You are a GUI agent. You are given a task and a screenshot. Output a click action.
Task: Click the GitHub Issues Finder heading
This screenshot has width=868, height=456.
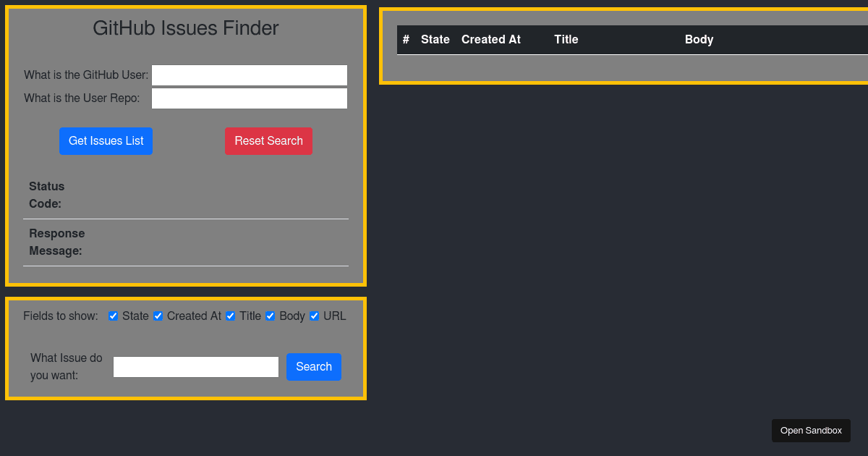coord(185,28)
